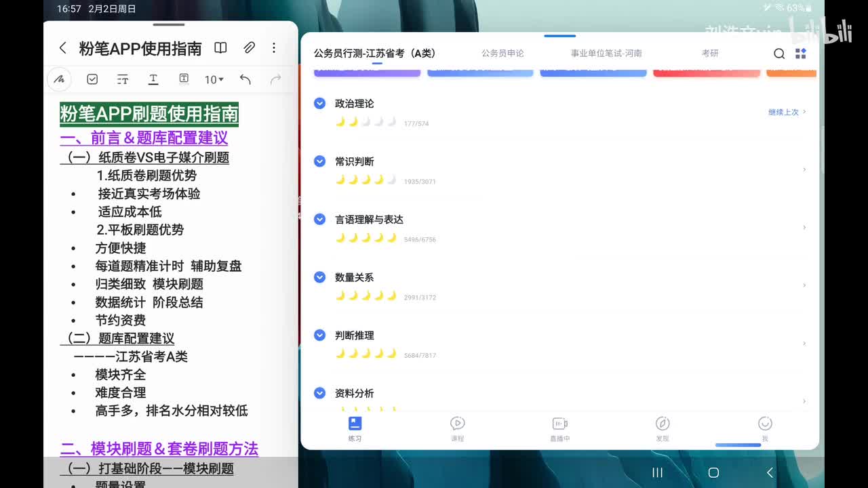This screenshot has width=868, height=488.
Task: Click the line 每道题精准计时 辅助复盘
Action: point(168,266)
